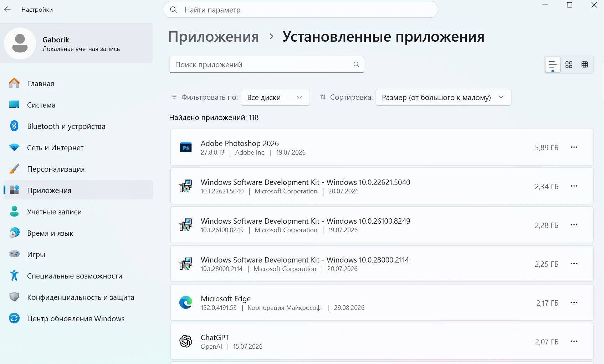Screen dimensions: 604x364
Task: Switch to list view layout icon
Action: 553,65
